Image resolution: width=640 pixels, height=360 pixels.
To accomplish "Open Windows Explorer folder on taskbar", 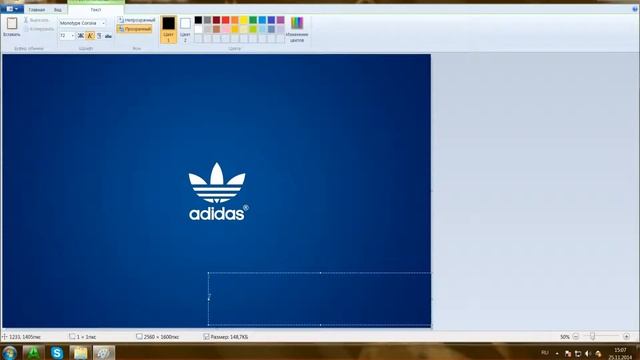I will point(80,353).
